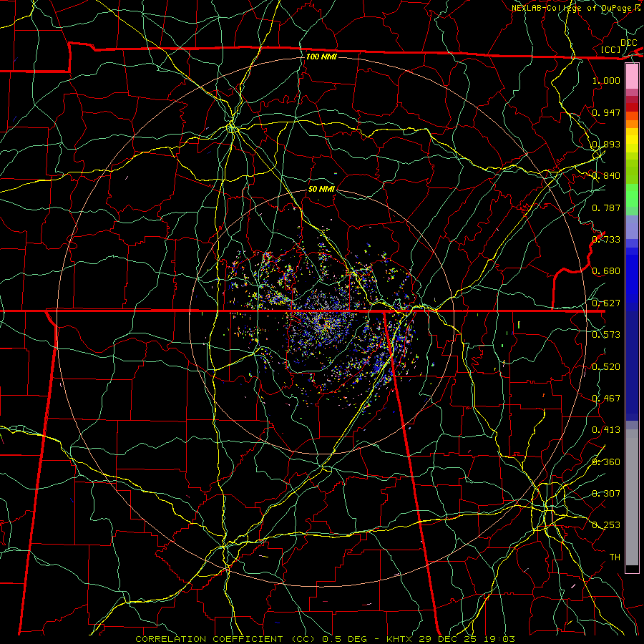Click the gray lower segment of the color bar
Screen dimensions: 644x644
[632, 497]
